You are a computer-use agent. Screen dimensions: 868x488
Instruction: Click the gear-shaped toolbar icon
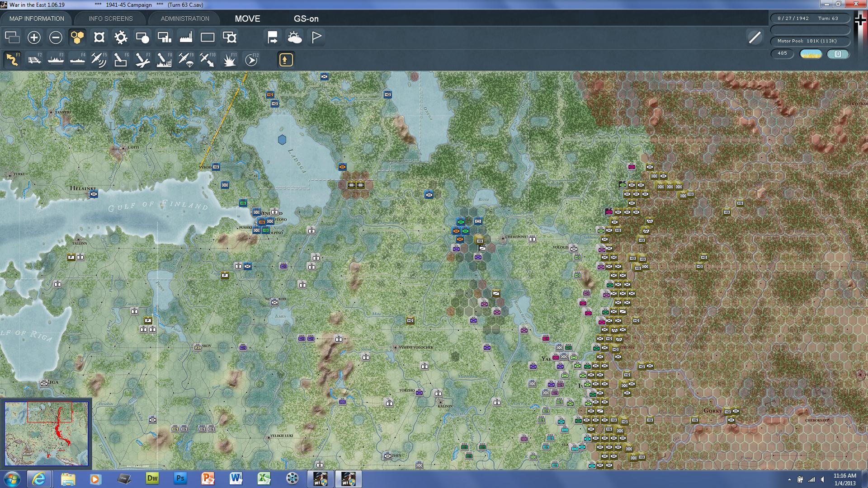pos(121,38)
